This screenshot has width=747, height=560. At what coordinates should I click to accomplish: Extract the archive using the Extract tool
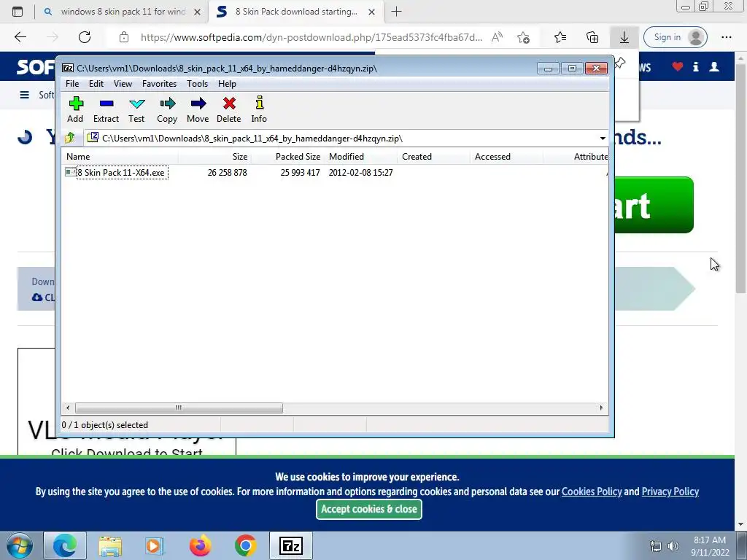pos(106,109)
